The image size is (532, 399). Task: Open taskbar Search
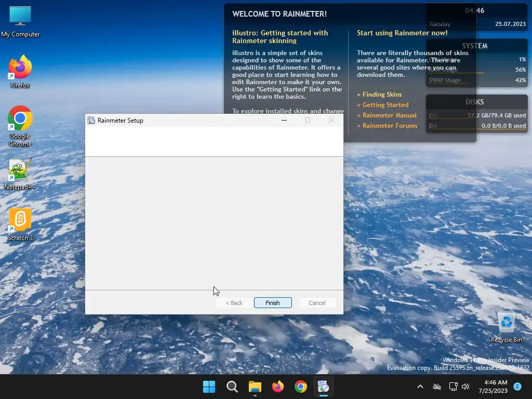click(x=232, y=387)
